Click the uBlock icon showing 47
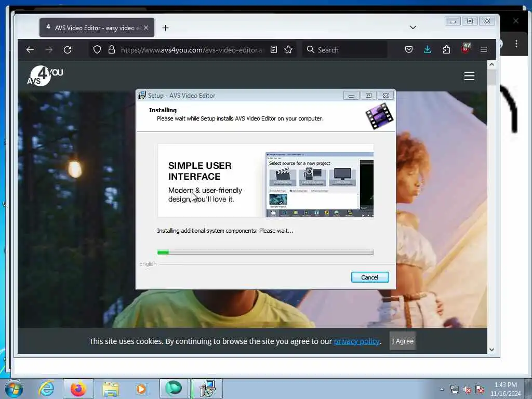The height and width of the screenshot is (399, 532). [x=465, y=48]
